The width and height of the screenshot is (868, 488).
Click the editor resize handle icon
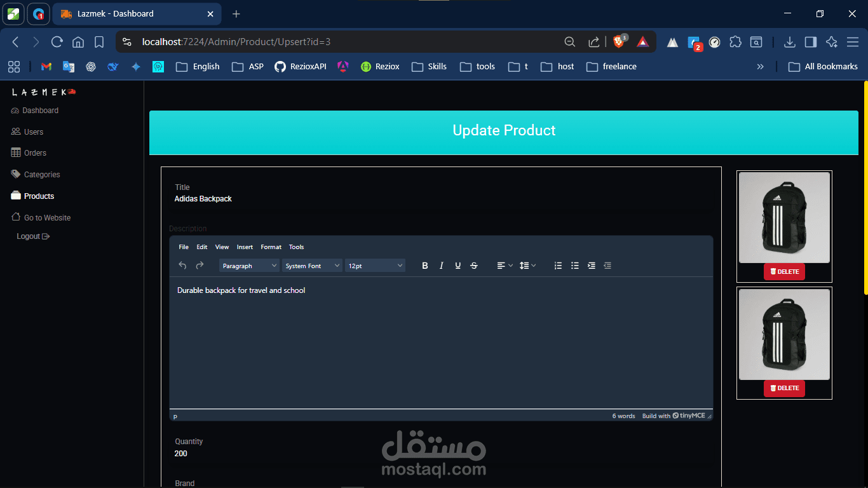[710, 416]
